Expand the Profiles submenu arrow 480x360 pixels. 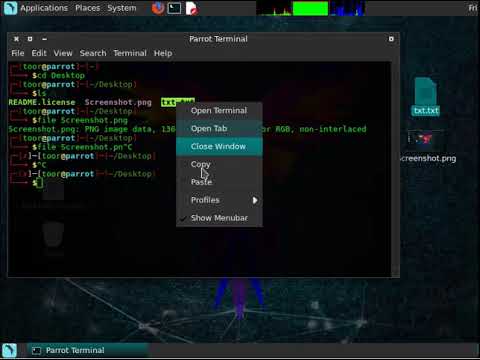(x=255, y=200)
